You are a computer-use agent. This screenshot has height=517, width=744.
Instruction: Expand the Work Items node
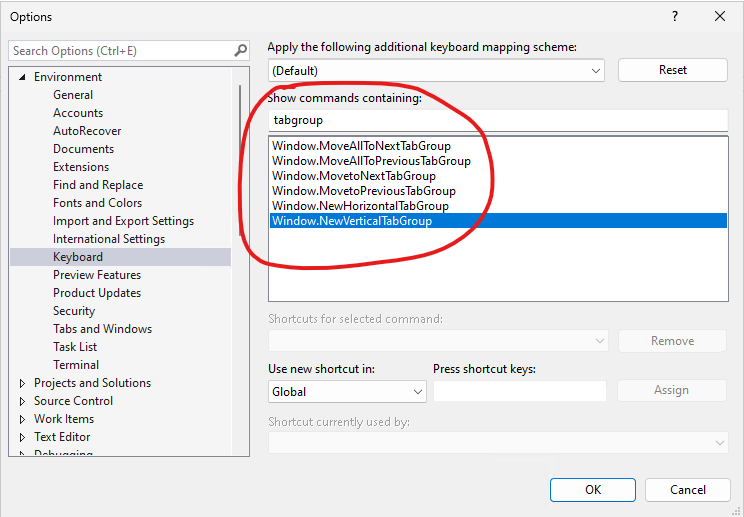coord(22,419)
